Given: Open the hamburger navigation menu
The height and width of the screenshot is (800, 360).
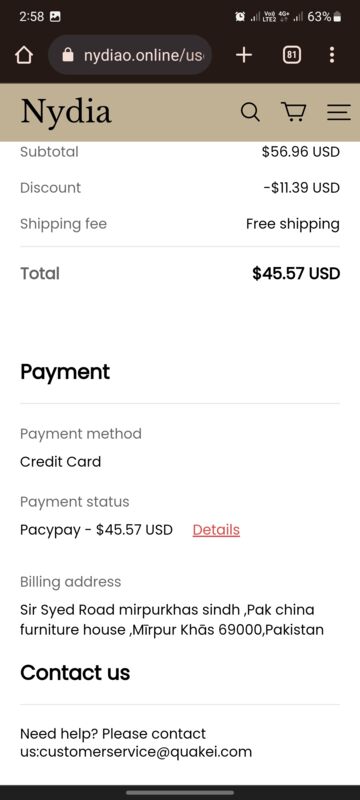Looking at the screenshot, I should tap(339, 112).
